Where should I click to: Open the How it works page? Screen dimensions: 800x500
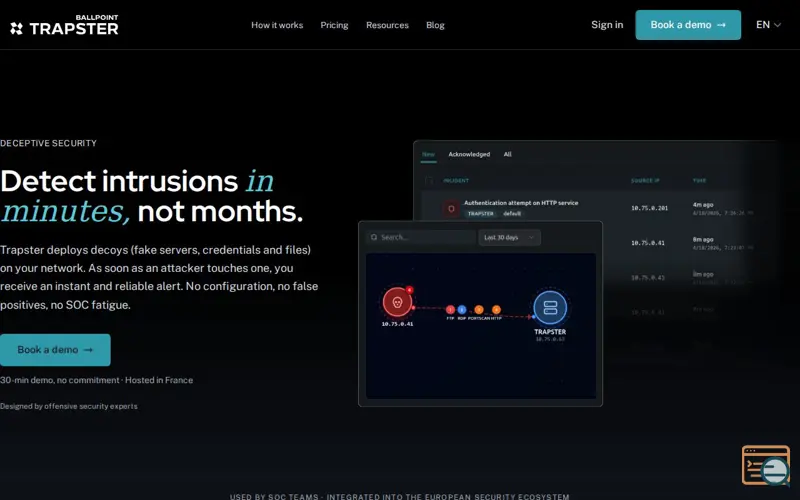(277, 25)
